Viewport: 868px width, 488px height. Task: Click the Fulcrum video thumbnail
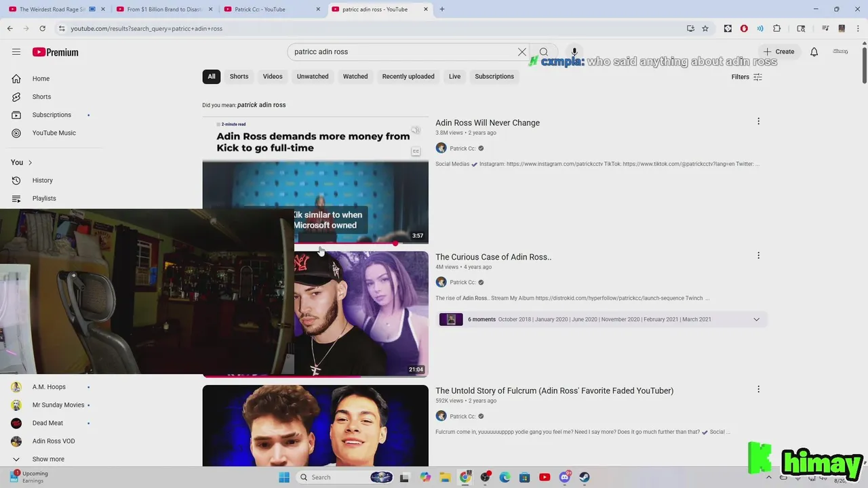315,426
